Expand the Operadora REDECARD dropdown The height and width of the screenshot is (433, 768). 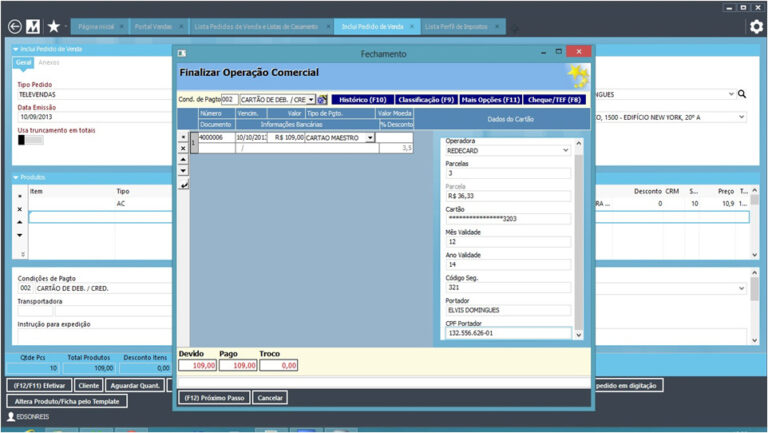click(x=566, y=151)
